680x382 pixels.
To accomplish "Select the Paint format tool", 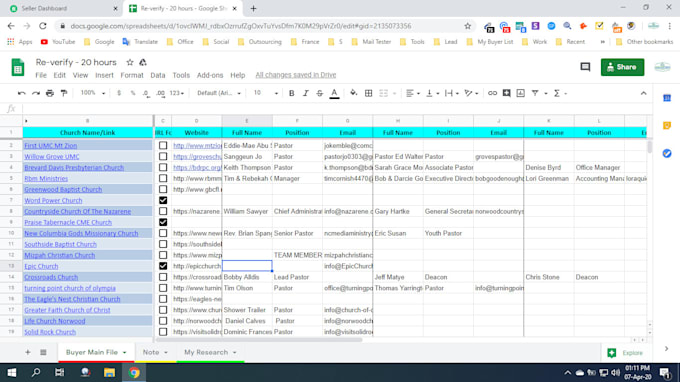I will coord(64,93).
